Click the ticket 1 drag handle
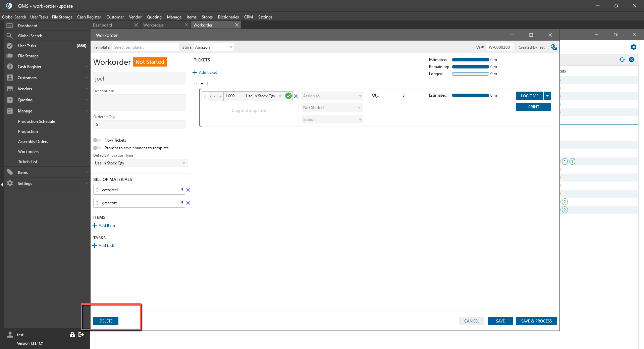The image size is (644, 349). (x=196, y=84)
